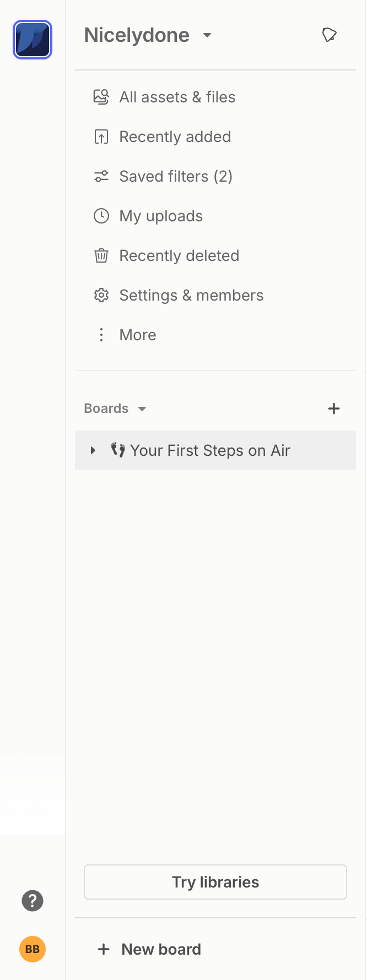Click the Saved filters sliders icon
367x980 pixels.
coord(101,176)
